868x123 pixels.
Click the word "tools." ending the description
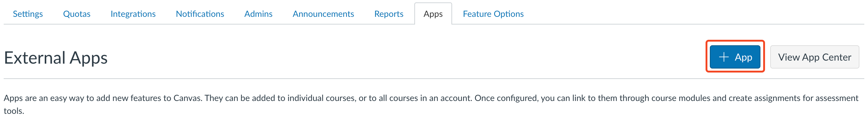(x=14, y=111)
